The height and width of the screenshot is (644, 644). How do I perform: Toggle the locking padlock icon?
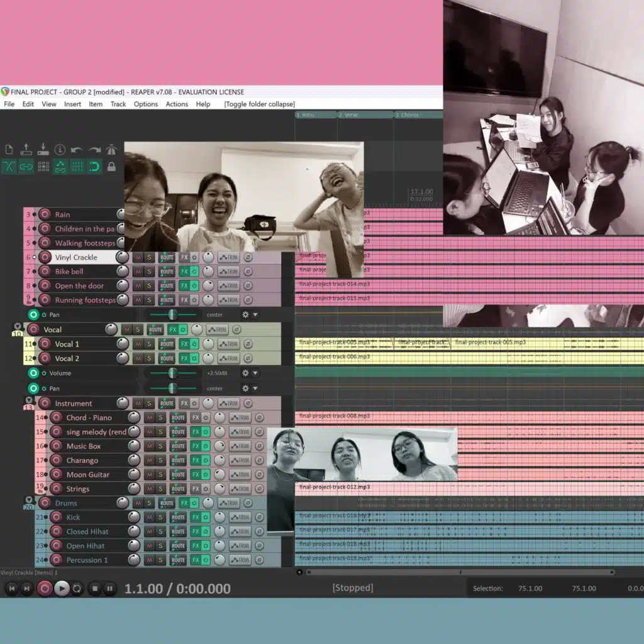pyautogui.click(x=111, y=167)
